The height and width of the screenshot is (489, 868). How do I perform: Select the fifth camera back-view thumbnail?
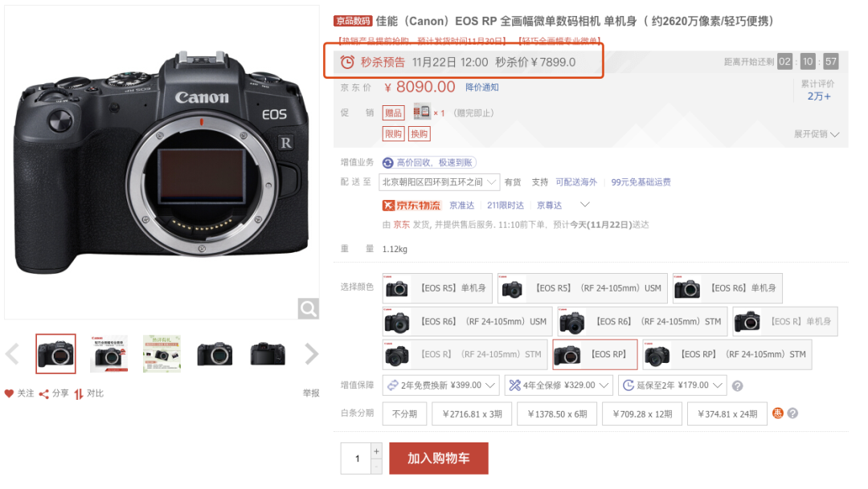pos(268,354)
